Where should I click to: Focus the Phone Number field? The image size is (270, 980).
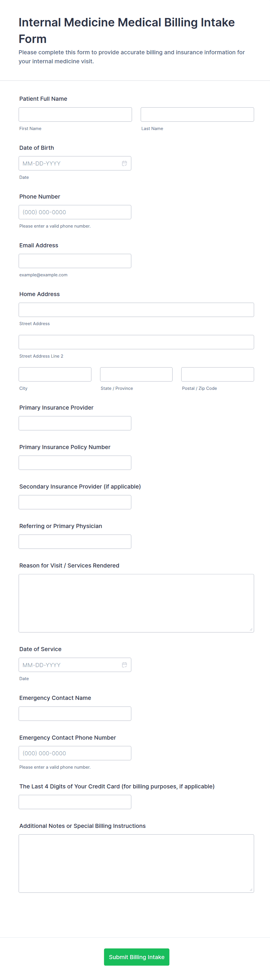(x=75, y=212)
